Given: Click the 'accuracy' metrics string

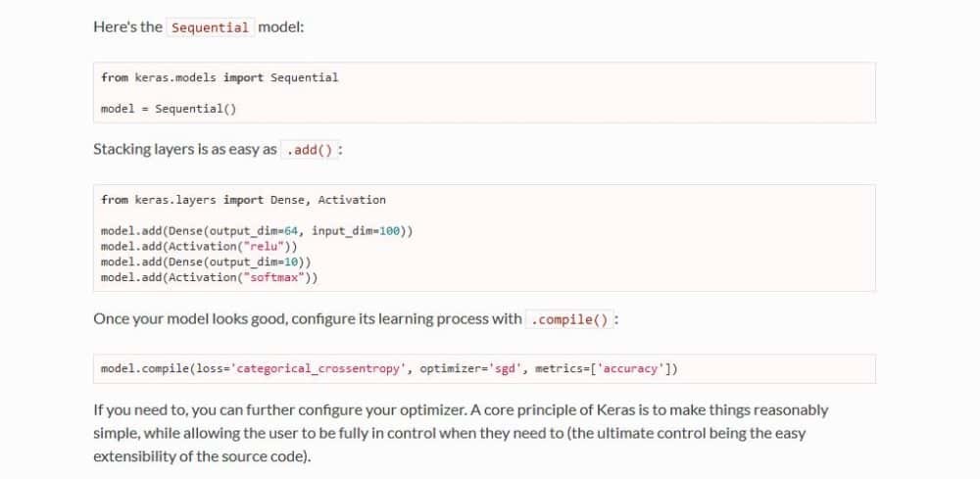Looking at the screenshot, I should (632, 369).
